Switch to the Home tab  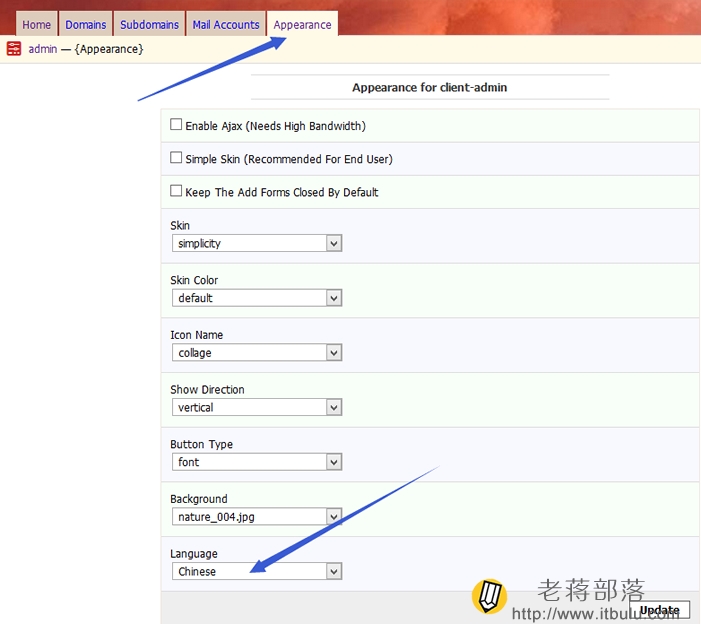coord(37,24)
